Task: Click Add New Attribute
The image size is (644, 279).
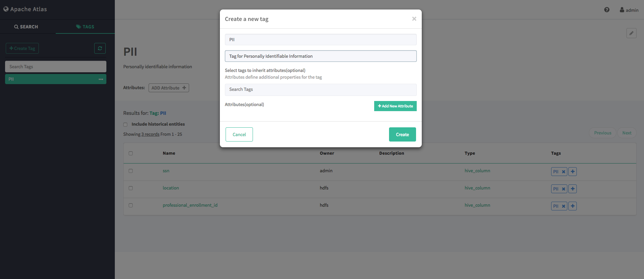Action: [395, 106]
